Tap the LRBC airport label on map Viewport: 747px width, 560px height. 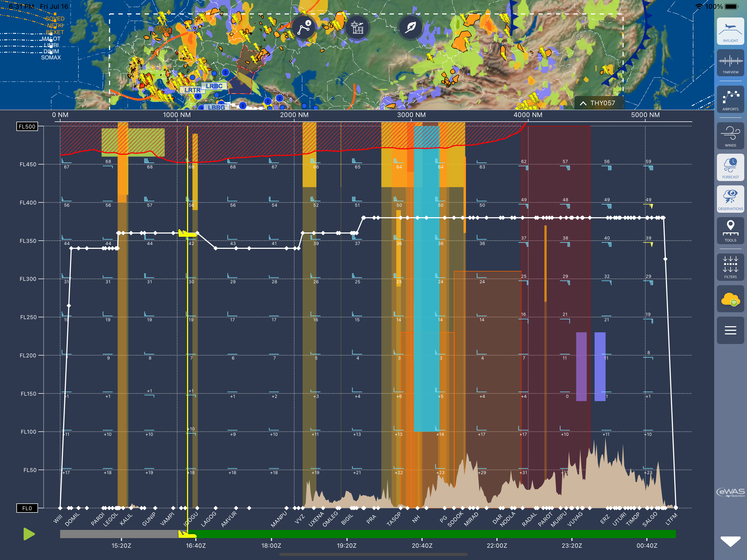pyautogui.click(x=214, y=86)
